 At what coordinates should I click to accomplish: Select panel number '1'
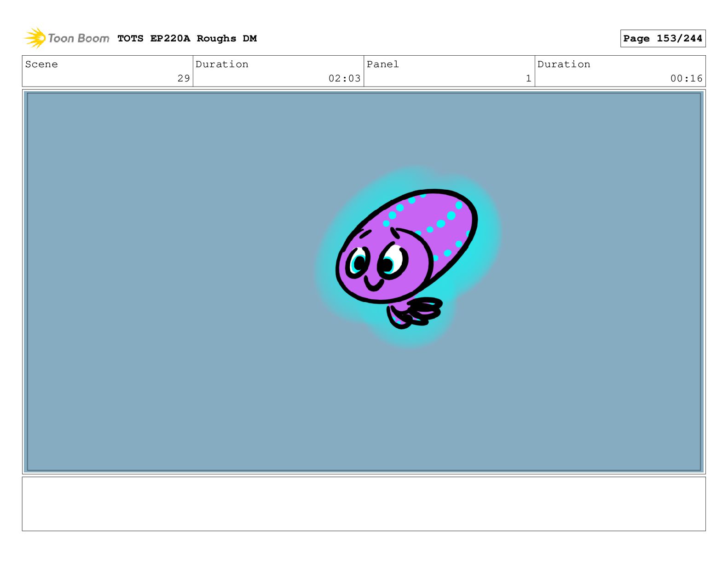529,78
